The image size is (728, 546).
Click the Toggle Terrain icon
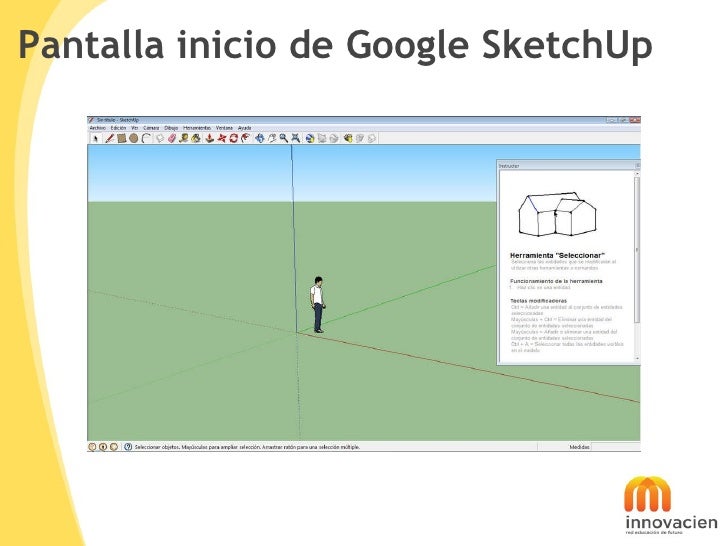coord(360,138)
